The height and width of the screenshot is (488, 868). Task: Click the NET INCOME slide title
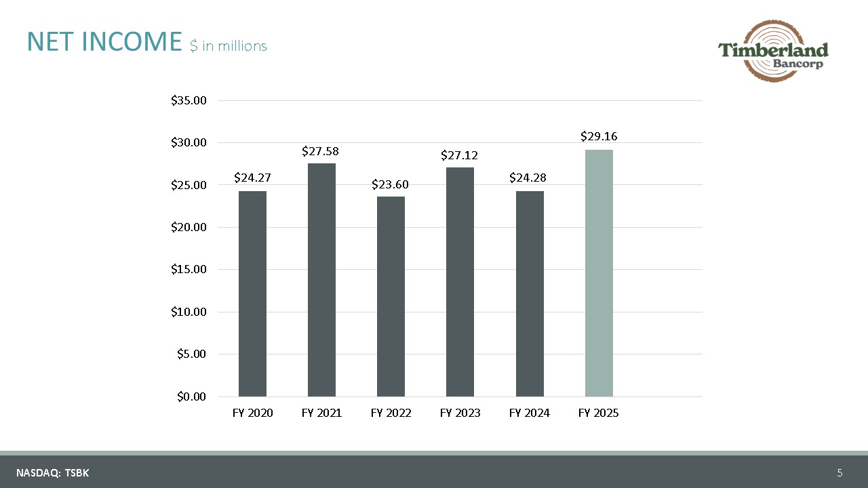click(104, 42)
